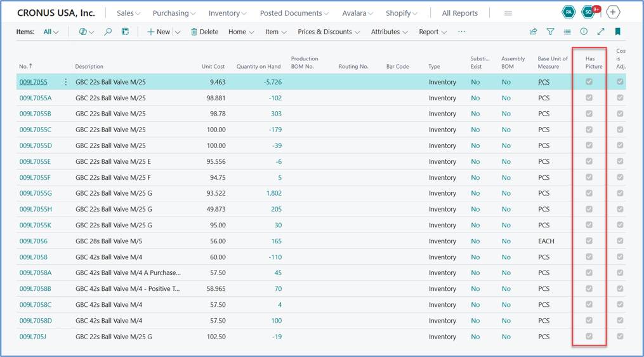Open the Sales navigation menu
Viewport: 644px width, 357px height.
click(129, 13)
